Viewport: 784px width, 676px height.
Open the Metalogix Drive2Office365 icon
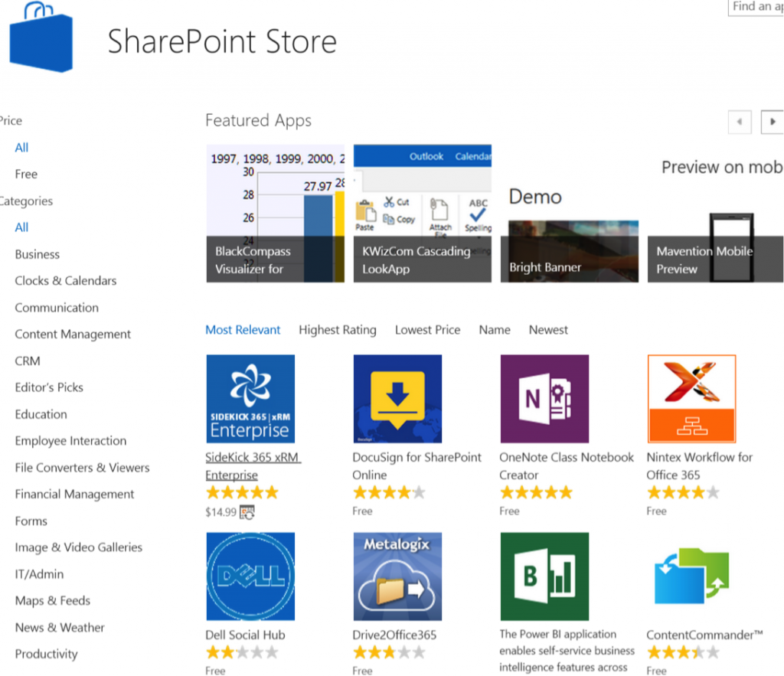397,576
